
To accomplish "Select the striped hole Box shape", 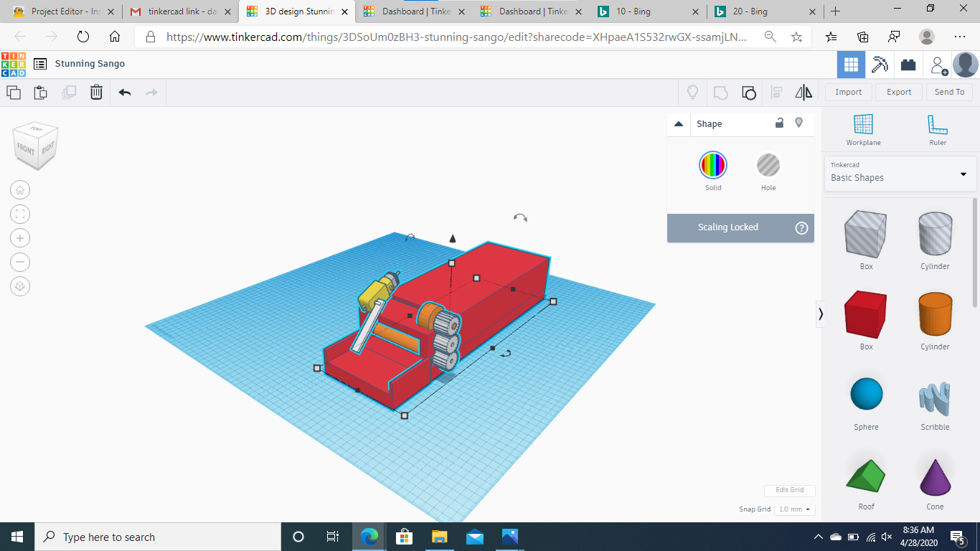I will [x=866, y=235].
